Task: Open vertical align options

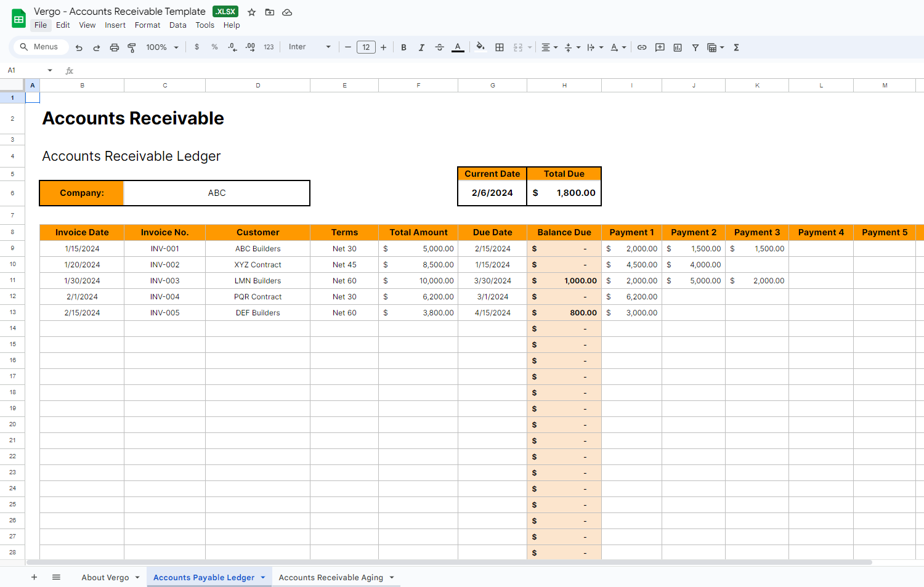Action: click(572, 47)
